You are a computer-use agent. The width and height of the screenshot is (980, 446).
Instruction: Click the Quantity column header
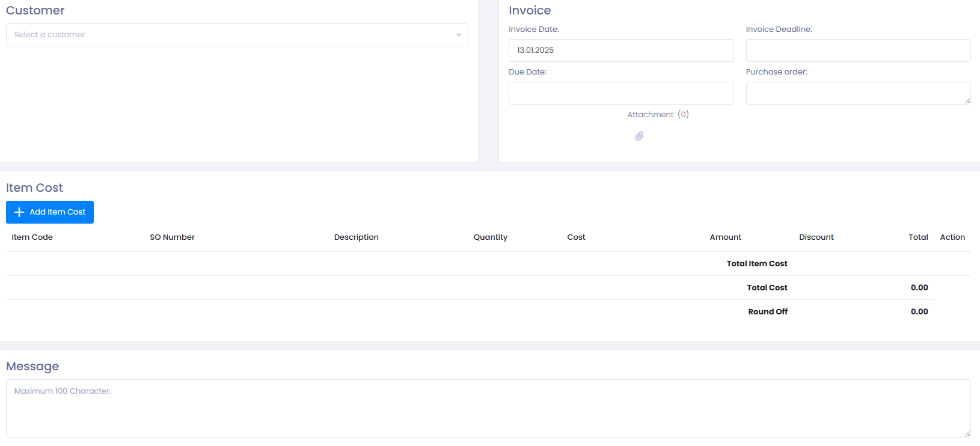click(x=491, y=237)
